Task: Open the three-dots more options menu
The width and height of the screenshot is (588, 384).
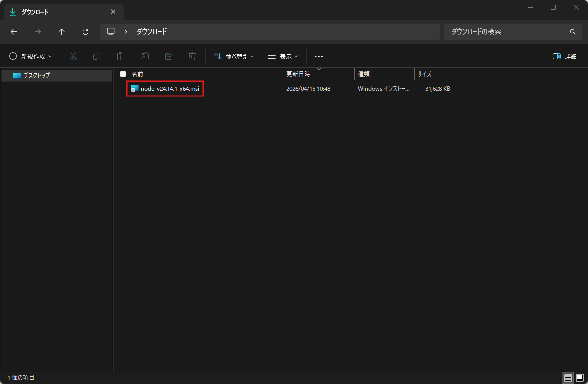Action: (319, 56)
